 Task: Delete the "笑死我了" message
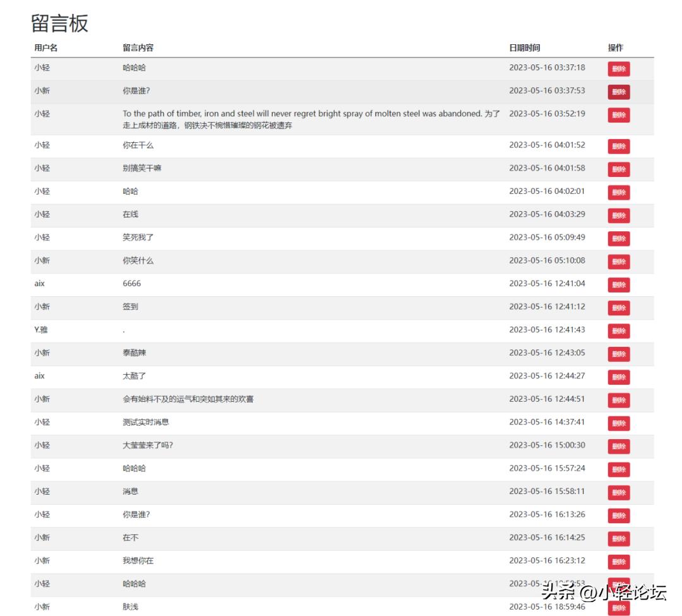pos(618,239)
